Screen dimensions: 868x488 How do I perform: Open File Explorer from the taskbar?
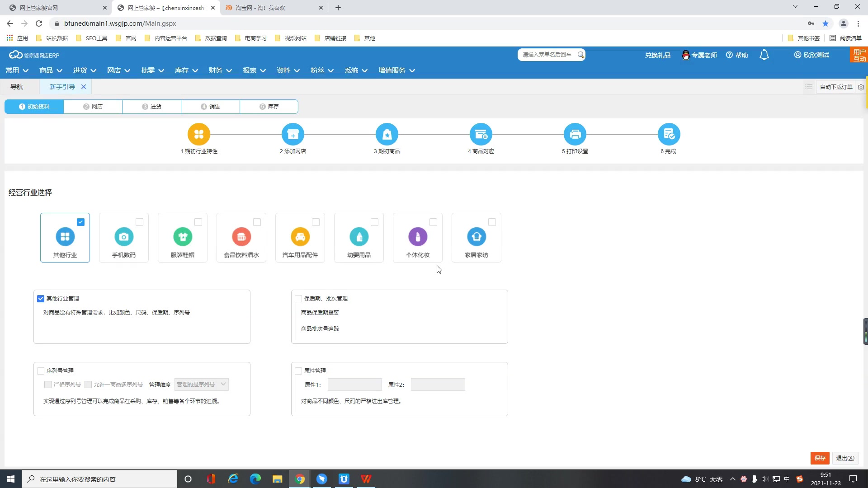click(278, 479)
